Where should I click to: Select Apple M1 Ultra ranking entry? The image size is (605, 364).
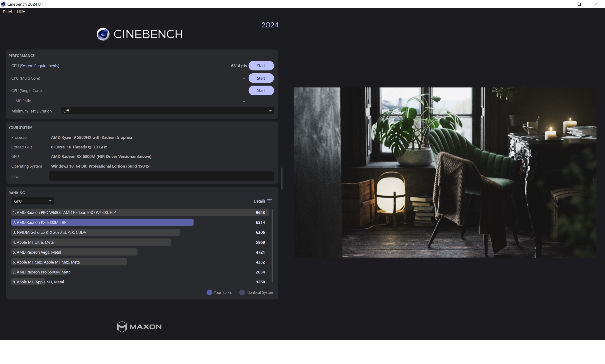tap(91, 242)
